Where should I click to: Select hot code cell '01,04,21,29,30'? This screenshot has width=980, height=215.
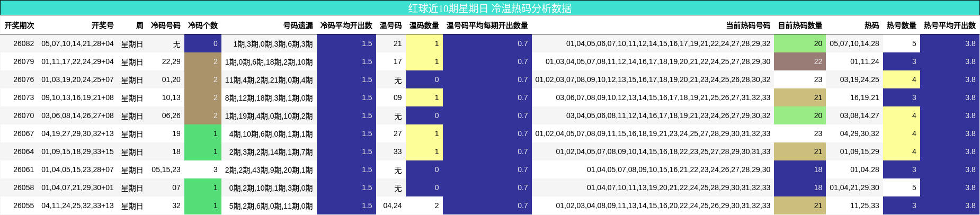[x=854, y=187]
